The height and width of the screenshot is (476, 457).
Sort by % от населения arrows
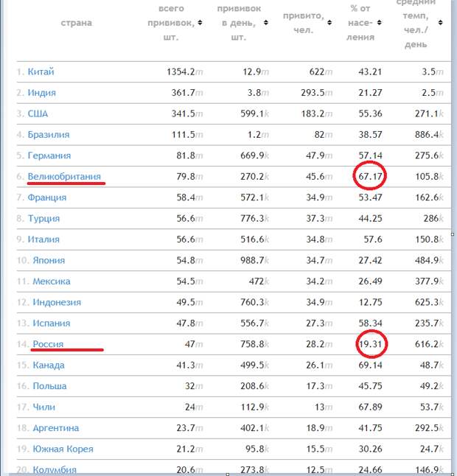(380, 23)
